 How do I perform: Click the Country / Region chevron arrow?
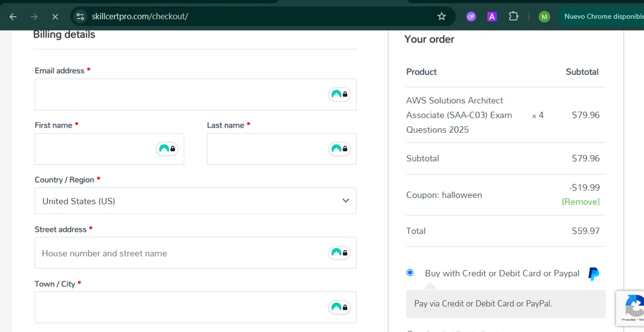point(346,201)
